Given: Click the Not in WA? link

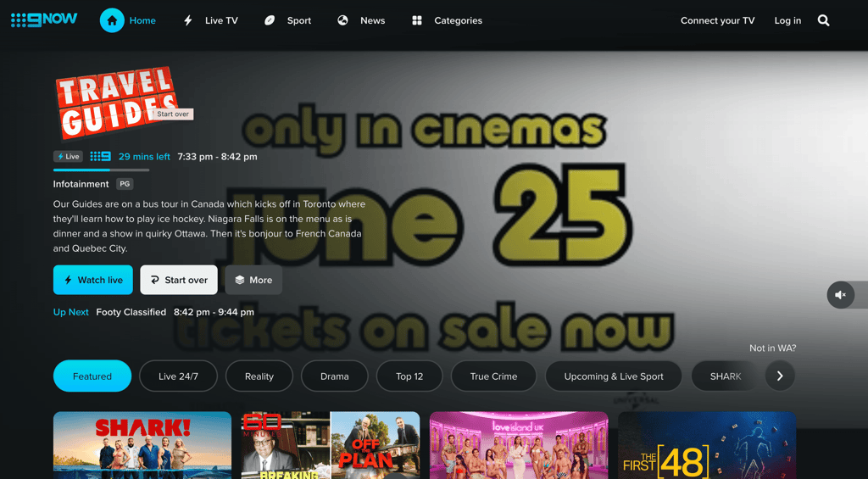Looking at the screenshot, I should (772, 348).
